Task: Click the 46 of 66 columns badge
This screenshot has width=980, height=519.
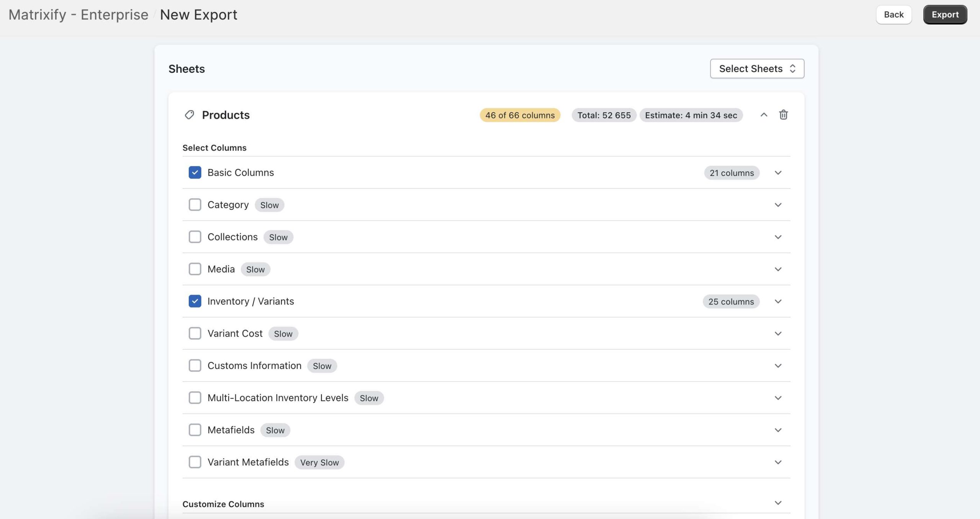Action: (520, 115)
